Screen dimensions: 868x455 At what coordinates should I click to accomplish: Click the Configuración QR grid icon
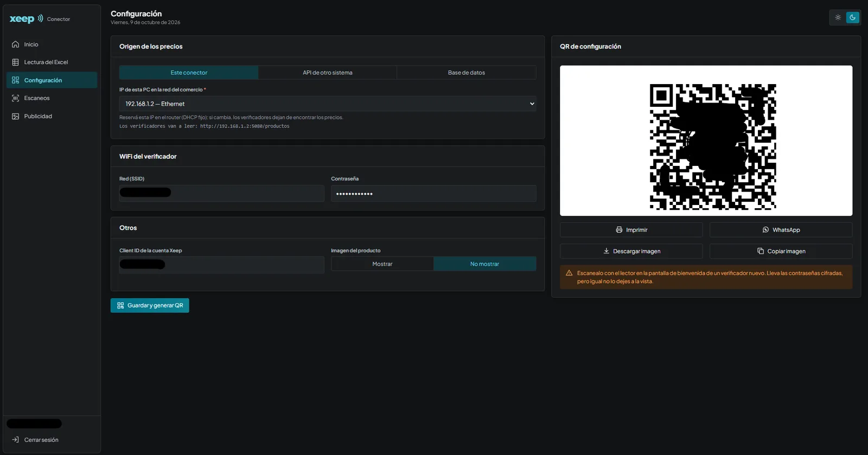15,80
